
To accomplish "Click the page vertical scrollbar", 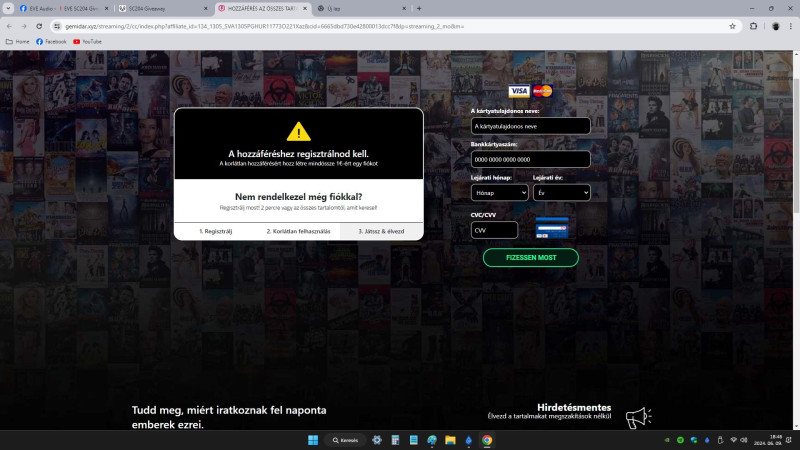I will click(796, 240).
